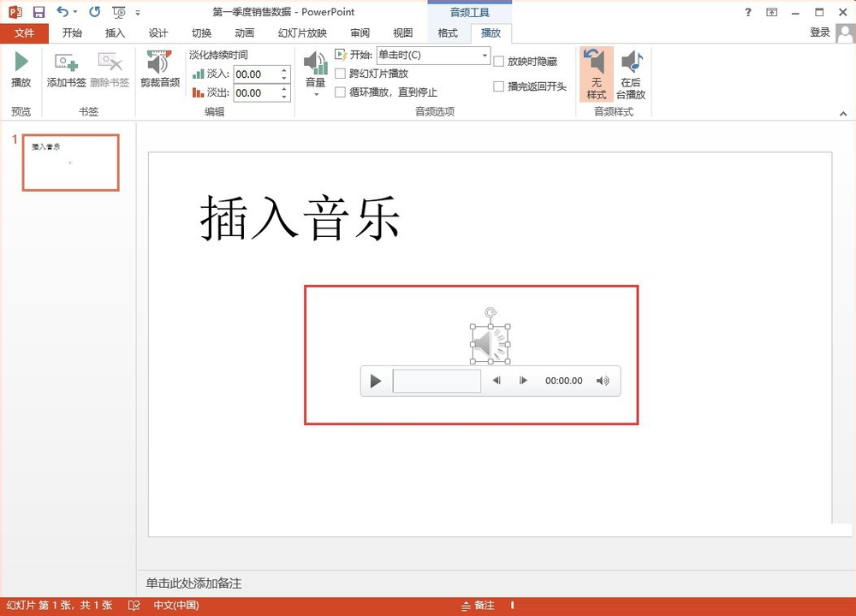The image size is (856, 616).
Task: Open the volume 音量 menu
Action: point(315,74)
